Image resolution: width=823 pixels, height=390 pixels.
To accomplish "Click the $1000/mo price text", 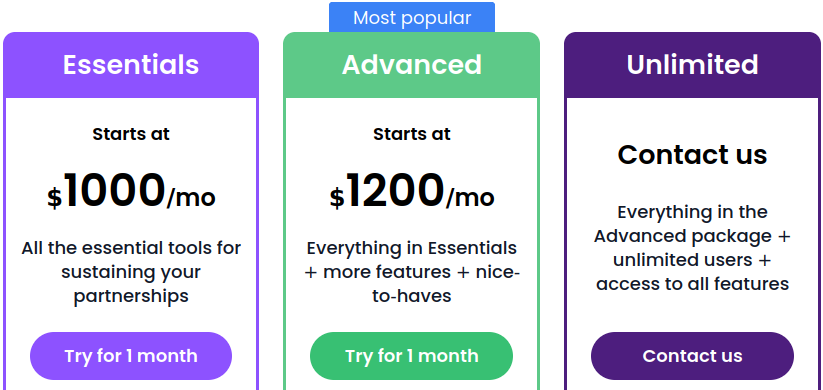I will pos(131,192).
